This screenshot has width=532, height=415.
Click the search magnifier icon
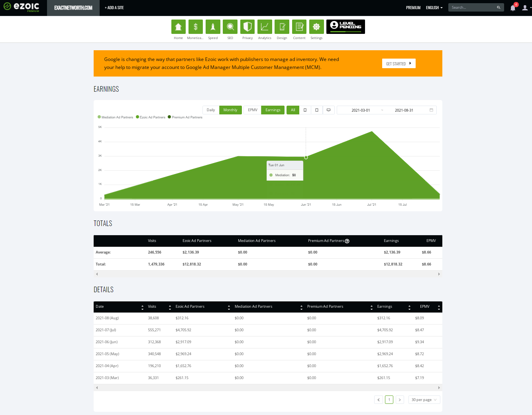[499, 8]
